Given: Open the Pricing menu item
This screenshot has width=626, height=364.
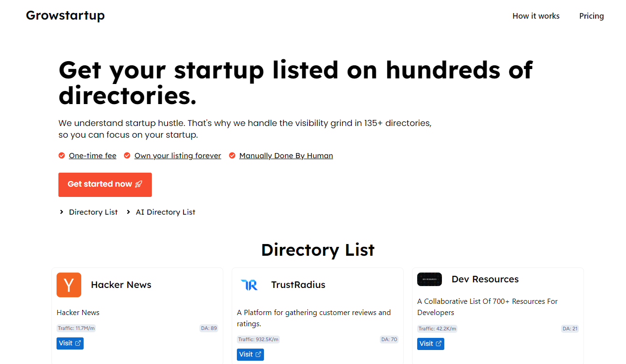Looking at the screenshot, I should (591, 16).
